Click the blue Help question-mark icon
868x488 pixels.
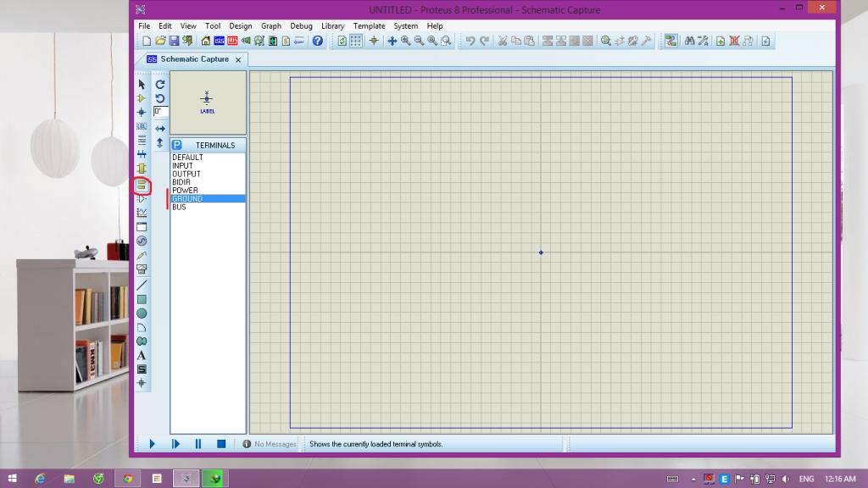[318, 41]
